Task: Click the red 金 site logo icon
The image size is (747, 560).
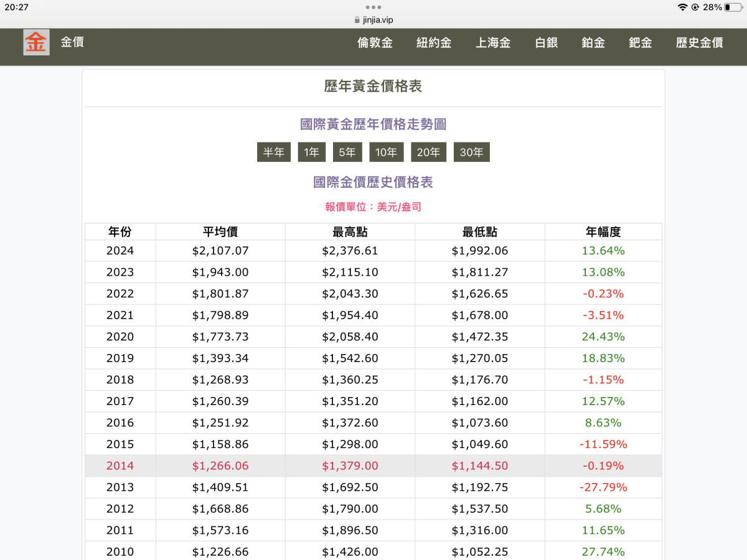Action: tap(36, 42)
